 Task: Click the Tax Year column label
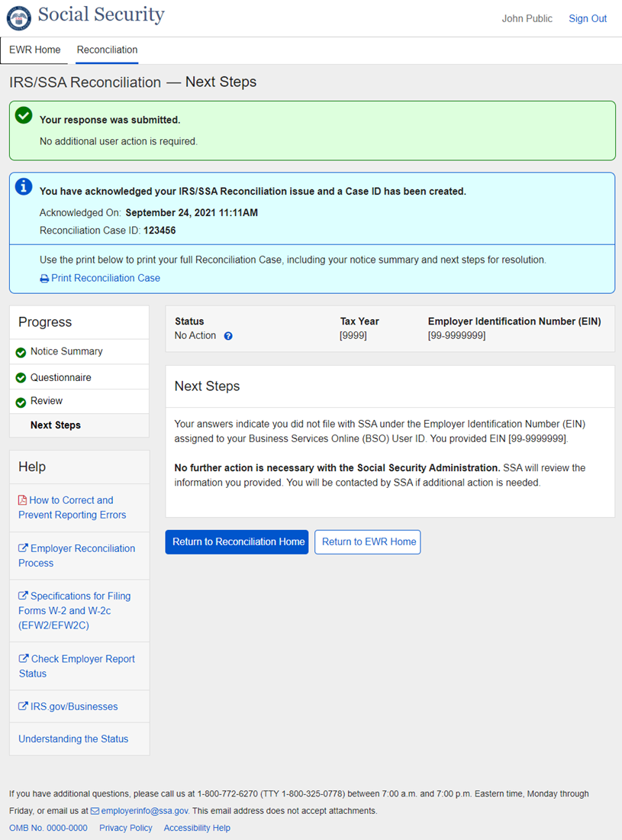pyautogui.click(x=359, y=321)
